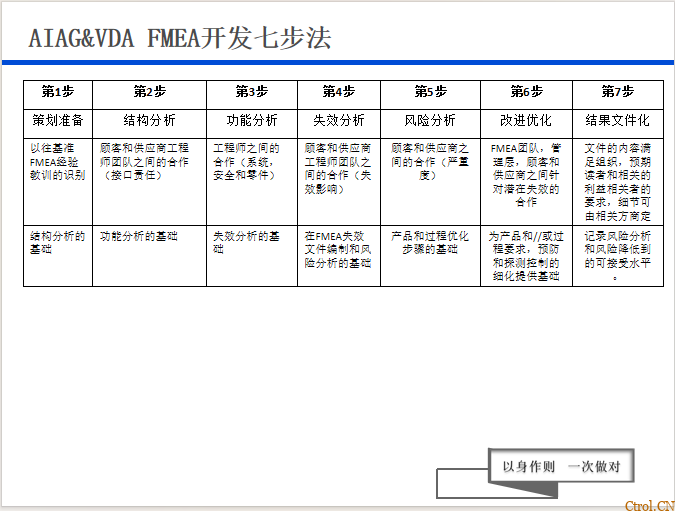Select the header cell '第6步'
This screenshot has height=511, width=675.
[x=526, y=95]
